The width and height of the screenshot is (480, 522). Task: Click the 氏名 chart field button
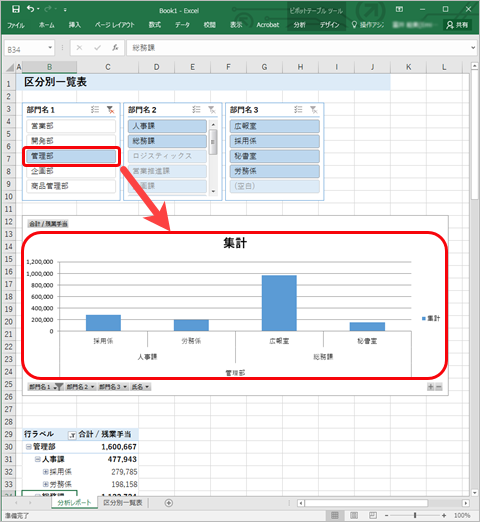point(140,387)
